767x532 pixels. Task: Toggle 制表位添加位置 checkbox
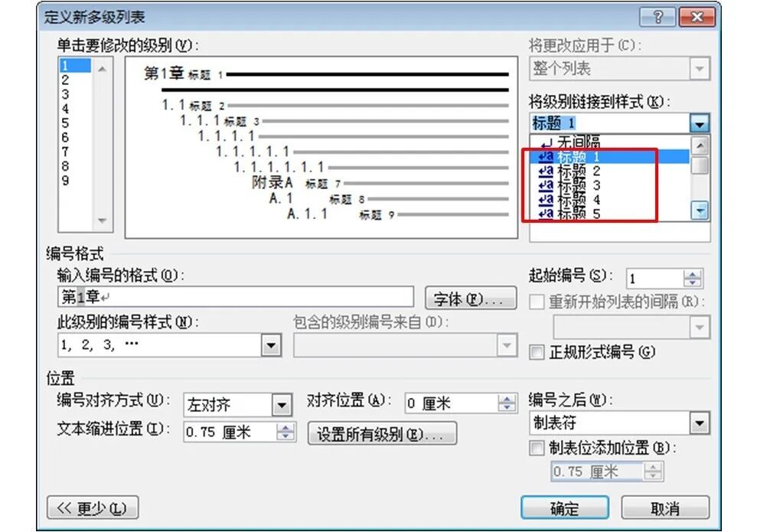(537, 449)
